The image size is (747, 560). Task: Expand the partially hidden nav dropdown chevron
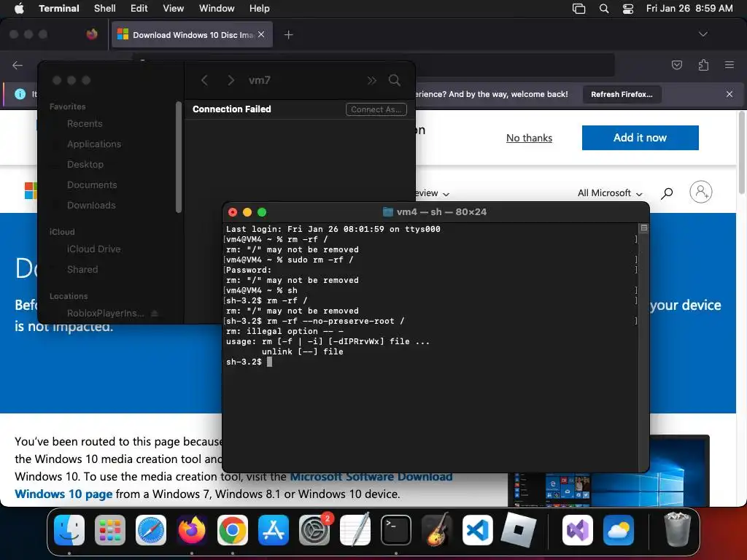[x=446, y=194]
